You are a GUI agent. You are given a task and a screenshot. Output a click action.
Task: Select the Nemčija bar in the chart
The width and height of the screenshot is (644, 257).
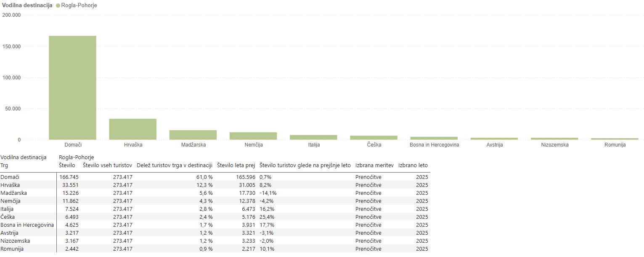coord(253,136)
